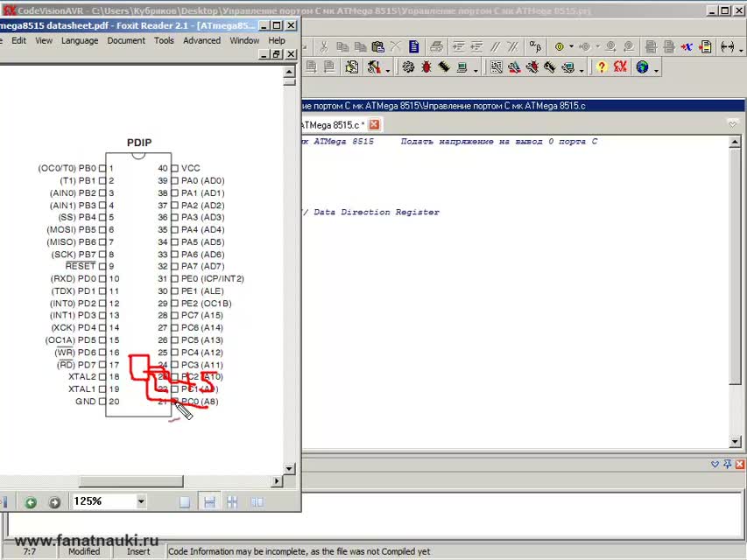
Task: Restore the inner Foxit document window
Action: [x=277, y=54]
